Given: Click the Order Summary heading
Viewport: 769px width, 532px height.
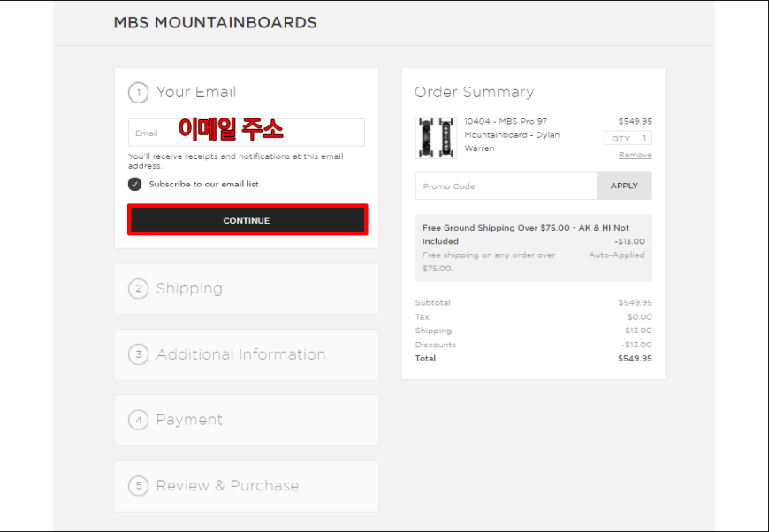Looking at the screenshot, I should tap(475, 92).
